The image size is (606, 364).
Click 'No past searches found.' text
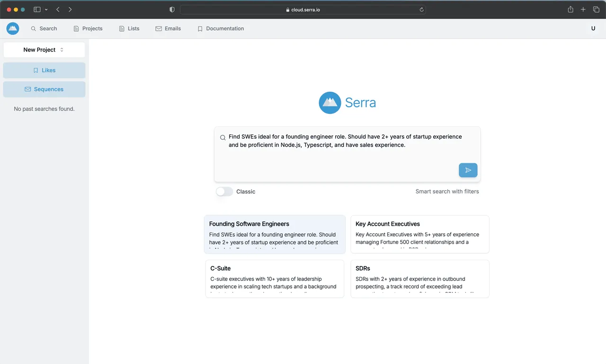coord(44,109)
